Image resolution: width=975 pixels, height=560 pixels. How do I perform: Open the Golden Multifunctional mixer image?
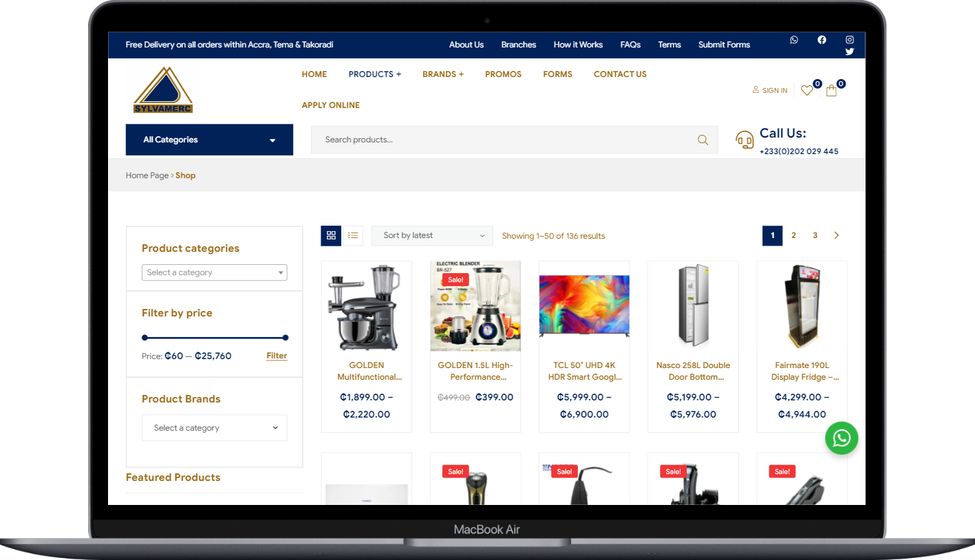[366, 306]
